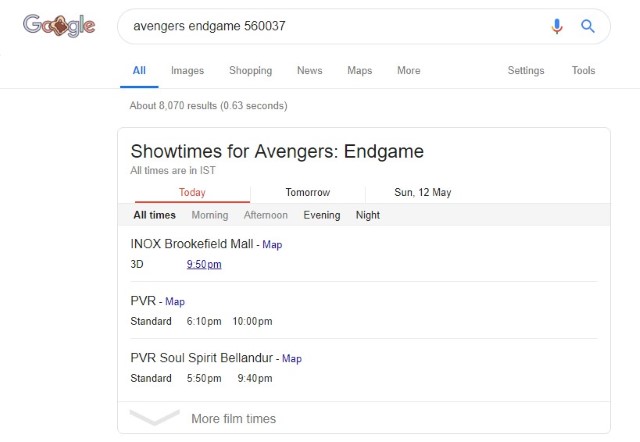Image resolution: width=640 pixels, height=442 pixels.
Task: Open the Maps tab
Action: [x=360, y=70]
